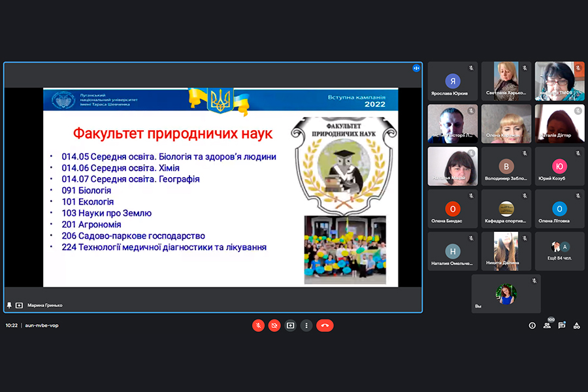Click the meeting code aun-nvbe-vop
The width and height of the screenshot is (588, 392).
click(42, 325)
